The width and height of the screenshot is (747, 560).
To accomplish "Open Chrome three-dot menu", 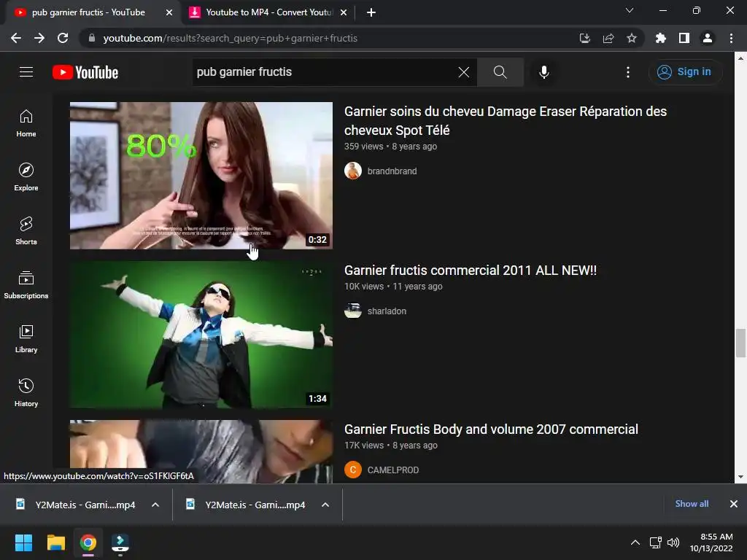I will pyautogui.click(x=731, y=38).
